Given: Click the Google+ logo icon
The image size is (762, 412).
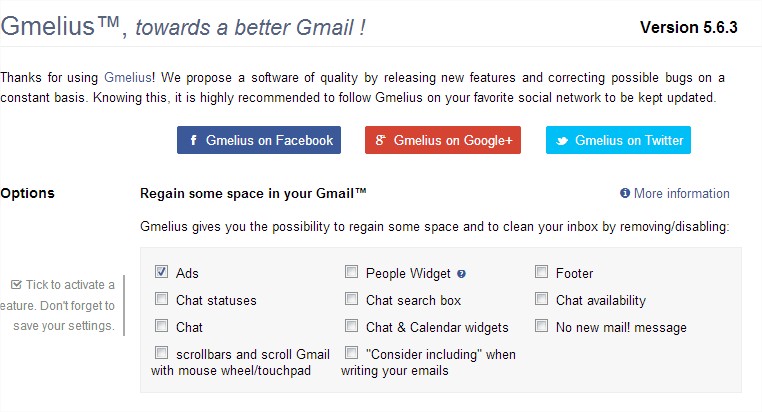Looking at the screenshot, I should coord(381,140).
